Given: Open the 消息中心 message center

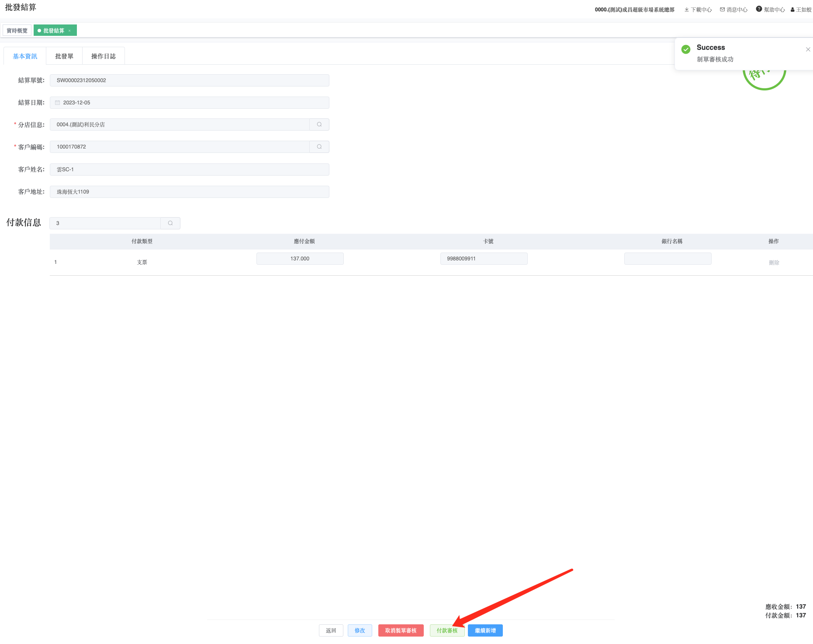Looking at the screenshot, I should pyautogui.click(x=734, y=10).
